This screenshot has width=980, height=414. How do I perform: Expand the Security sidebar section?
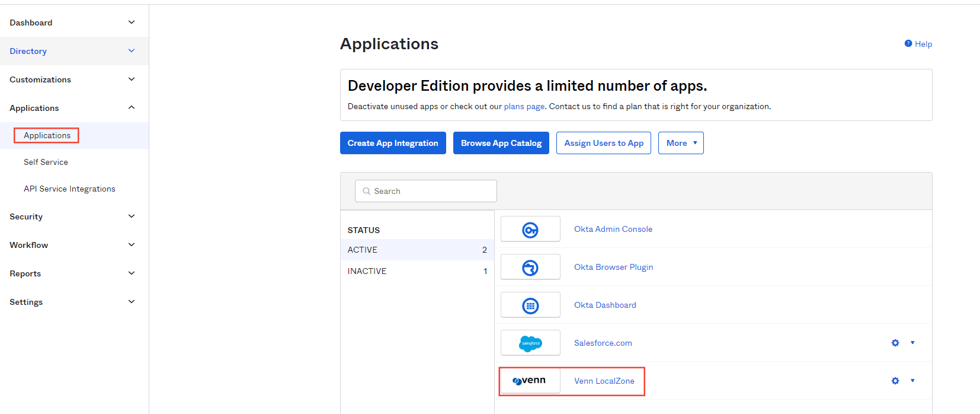tap(132, 216)
